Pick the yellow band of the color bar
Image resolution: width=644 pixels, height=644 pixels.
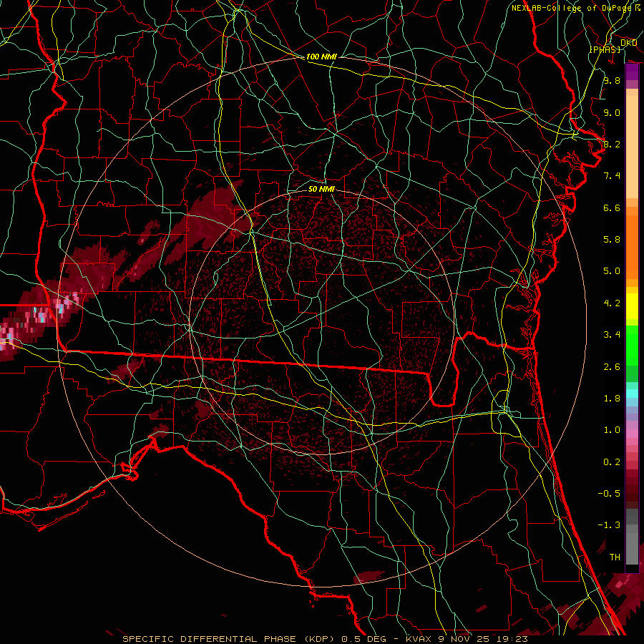(x=632, y=306)
